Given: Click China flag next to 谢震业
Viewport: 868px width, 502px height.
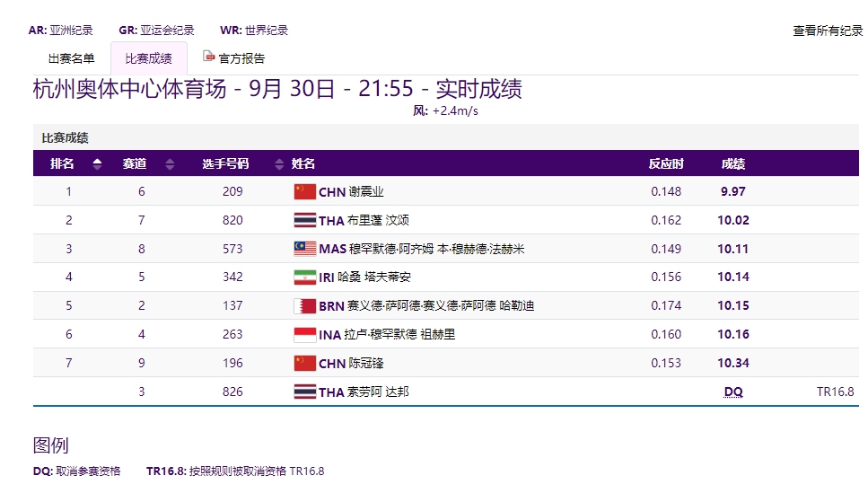Looking at the screenshot, I should [x=305, y=191].
